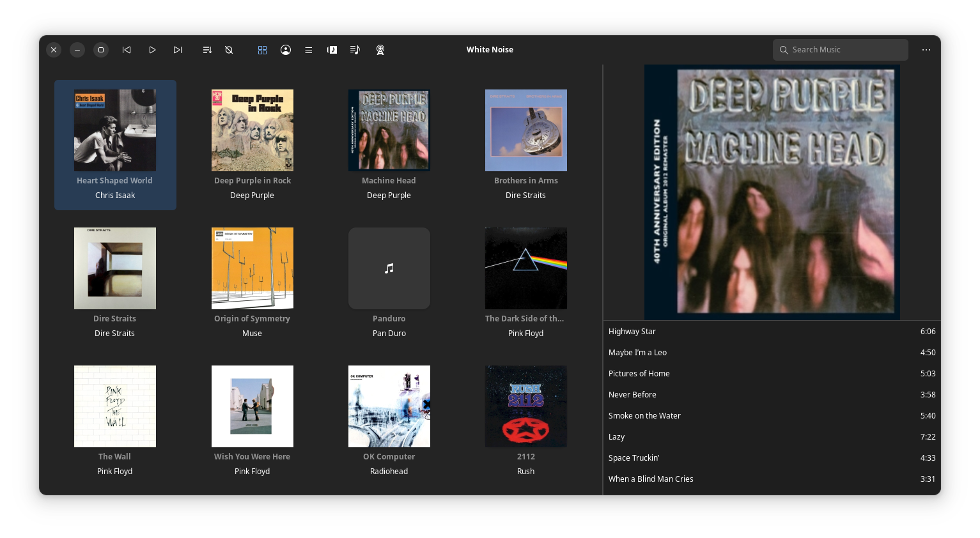Open the Artists view

tap(286, 50)
